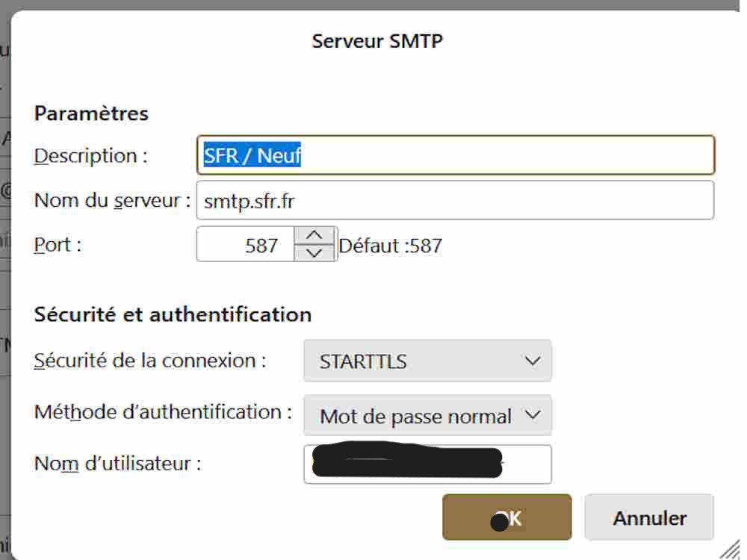Expand the Méthode d'authentification dropdown
The height and width of the screenshot is (560, 747).
click(x=427, y=416)
